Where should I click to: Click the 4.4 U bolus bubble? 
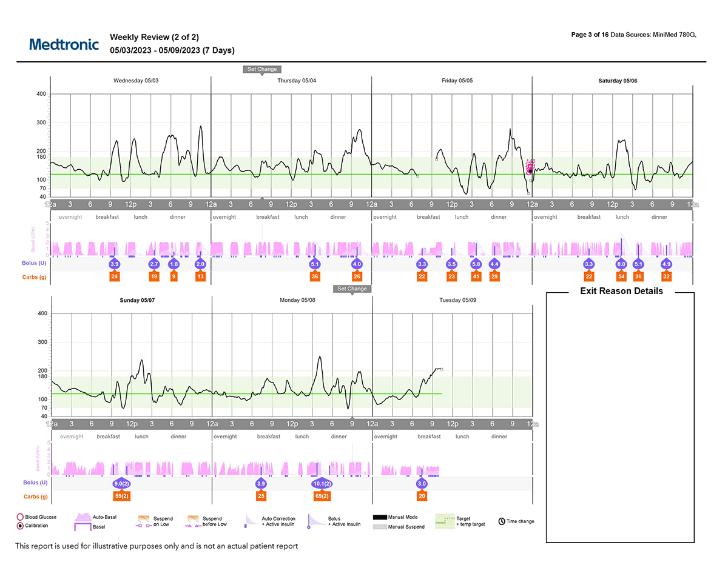pos(494,264)
